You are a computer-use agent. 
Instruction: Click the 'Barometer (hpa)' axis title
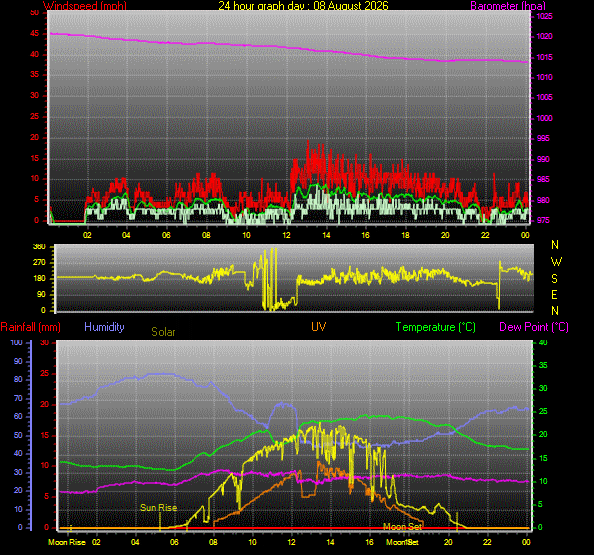[508, 6]
